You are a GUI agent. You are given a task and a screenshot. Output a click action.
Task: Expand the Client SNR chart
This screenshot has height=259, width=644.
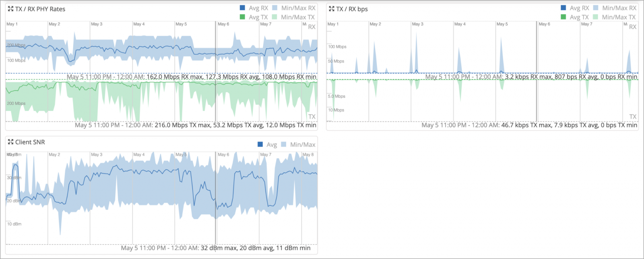[x=10, y=142]
